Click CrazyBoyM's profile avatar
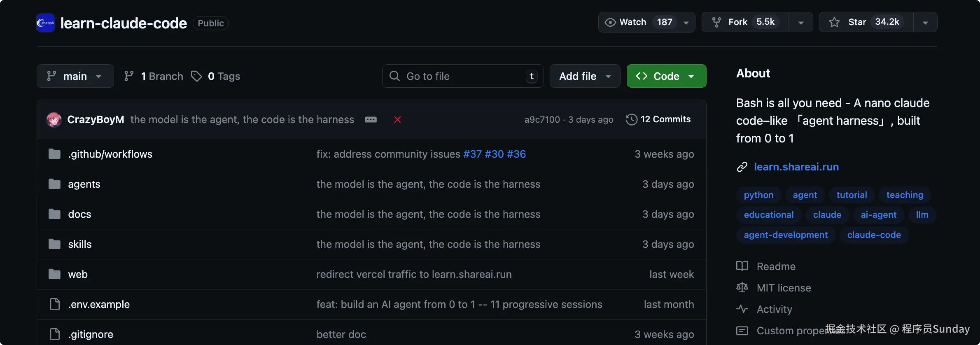The width and height of the screenshot is (980, 345). tap(54, 120)
